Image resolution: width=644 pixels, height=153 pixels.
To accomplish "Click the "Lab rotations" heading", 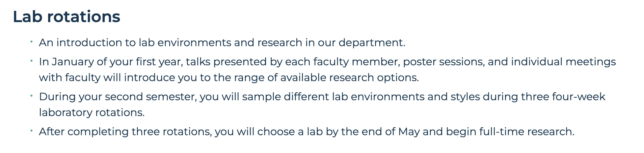I will click(67, 17).
